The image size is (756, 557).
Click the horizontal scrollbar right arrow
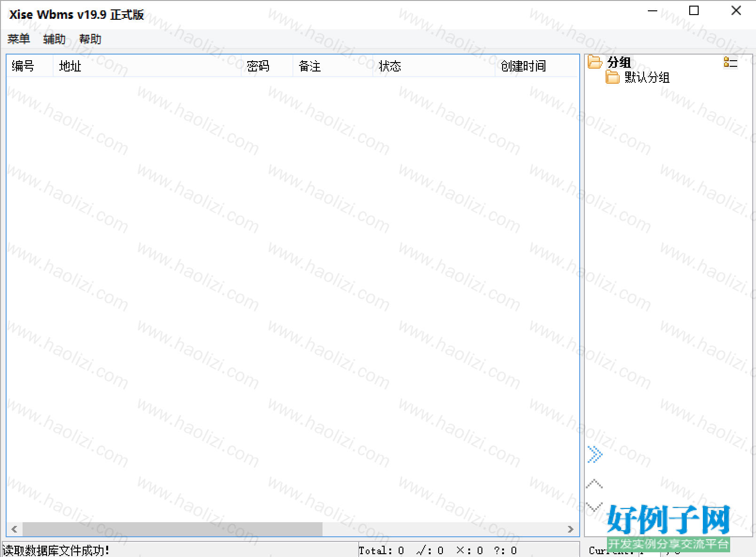pyautogui.click(x=571, y=529)
